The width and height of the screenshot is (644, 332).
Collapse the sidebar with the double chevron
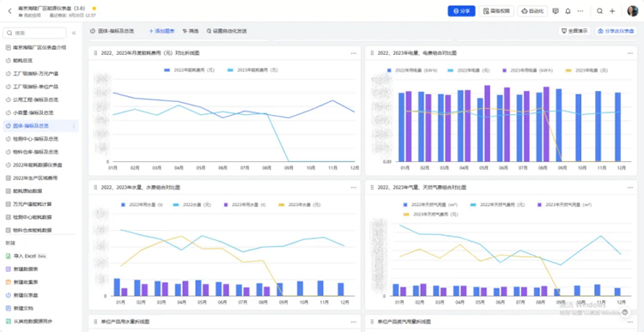[74, 33]
